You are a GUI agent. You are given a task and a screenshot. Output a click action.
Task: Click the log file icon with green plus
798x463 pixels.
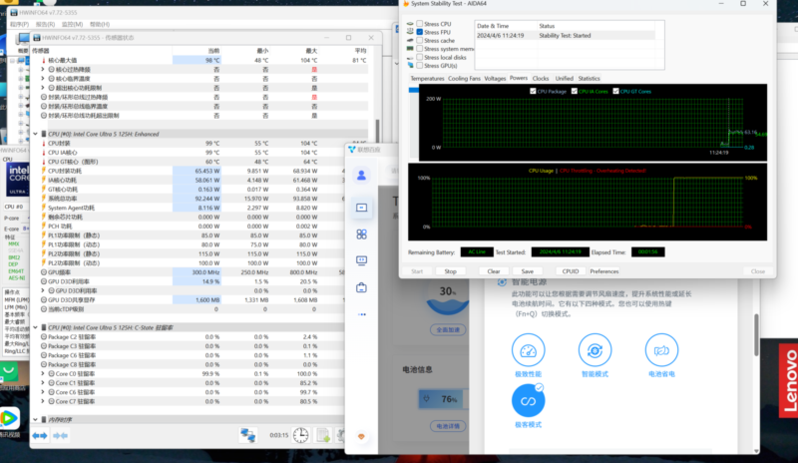(x=323, y=435)
